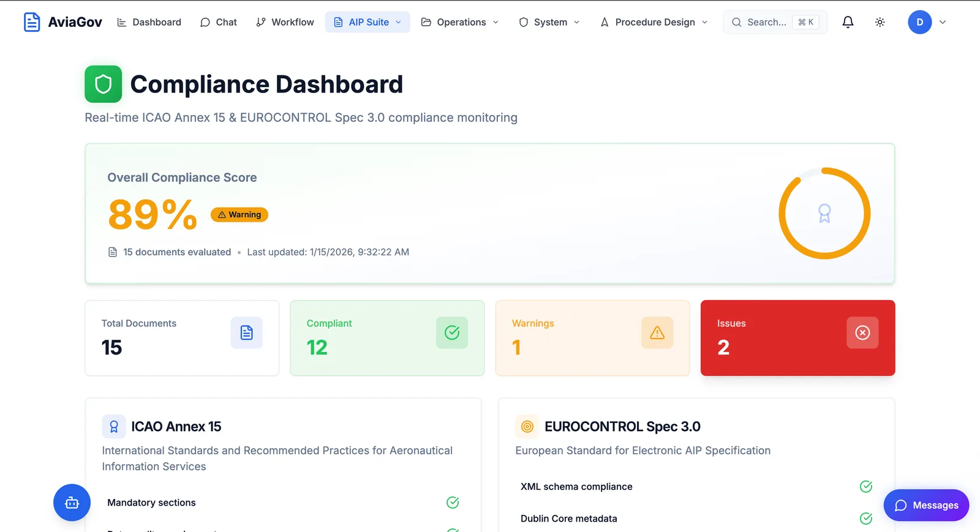Toggle the light/dark theme sun icon
The height and width of the screenshot is (532, 980).
[880, 22]
